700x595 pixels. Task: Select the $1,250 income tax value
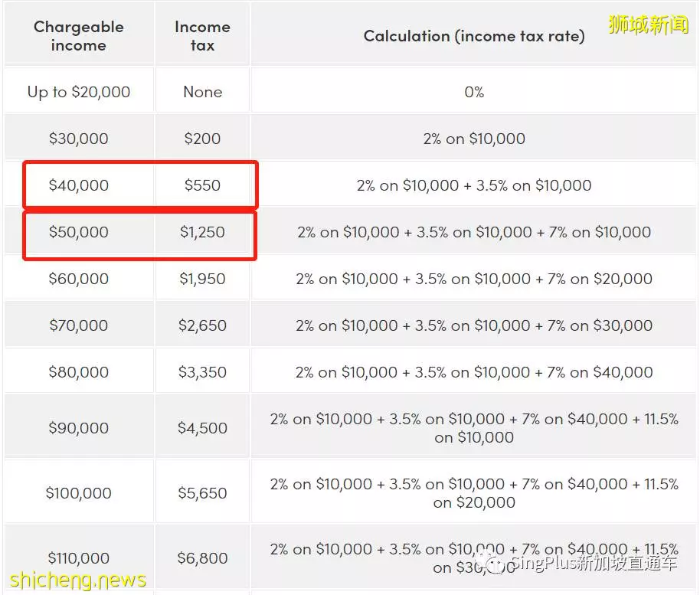203,232
